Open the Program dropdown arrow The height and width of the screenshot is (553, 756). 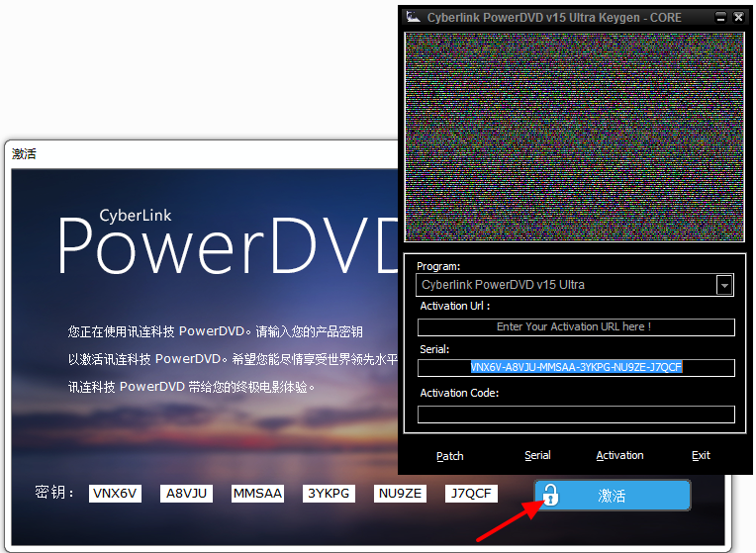pos(724,286)
